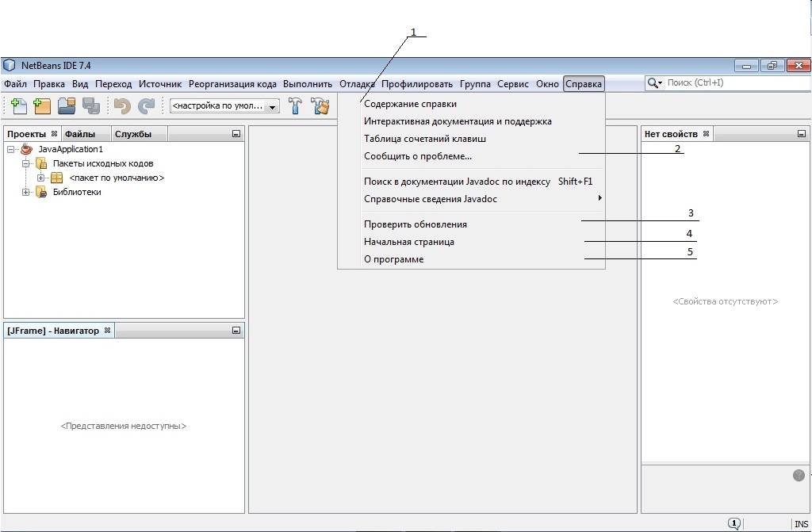Choose Поиск в документации Javadoc по индексу

471,182
